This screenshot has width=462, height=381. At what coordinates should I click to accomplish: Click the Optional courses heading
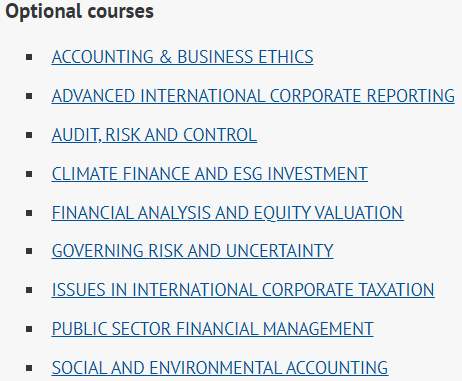79,12
